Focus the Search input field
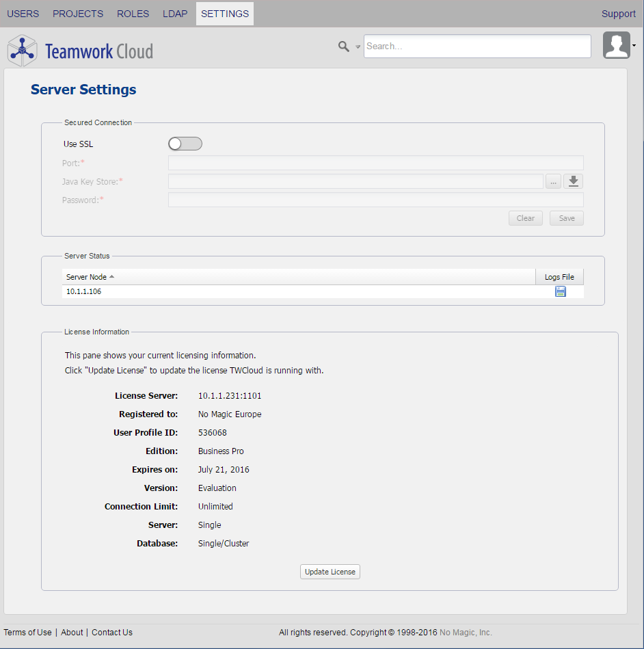The width and height of the screenshot is (644, 649). (477, 46)
